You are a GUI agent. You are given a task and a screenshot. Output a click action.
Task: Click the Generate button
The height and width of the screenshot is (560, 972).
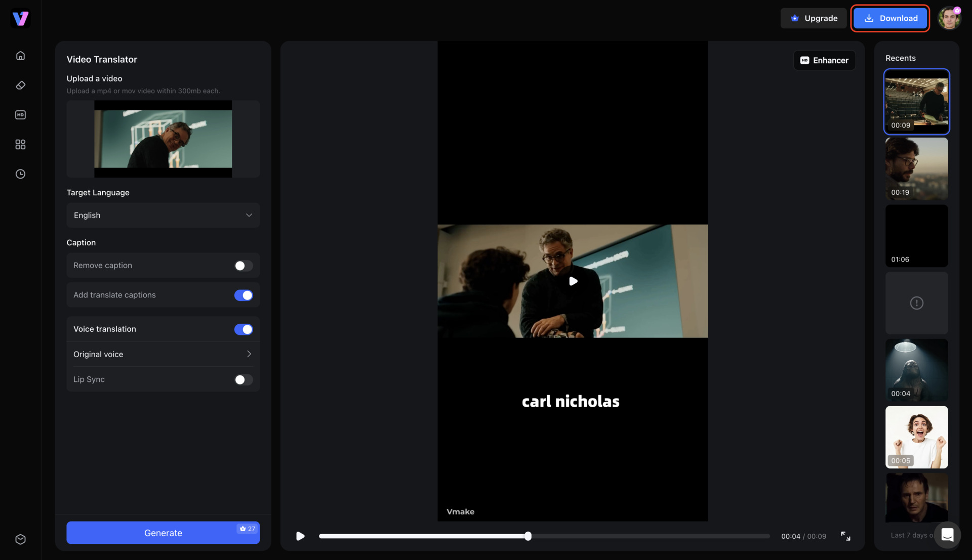click(163, 533)
